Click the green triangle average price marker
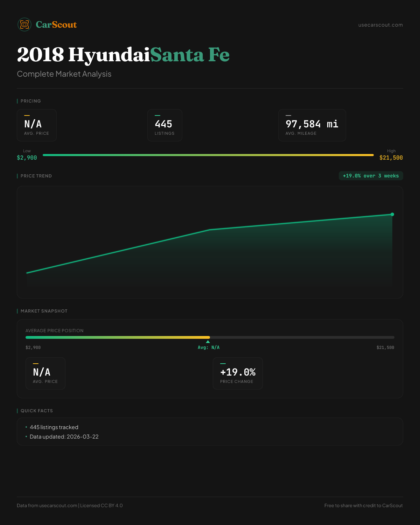The image size is (420, 525). click(x=208, y=342)
